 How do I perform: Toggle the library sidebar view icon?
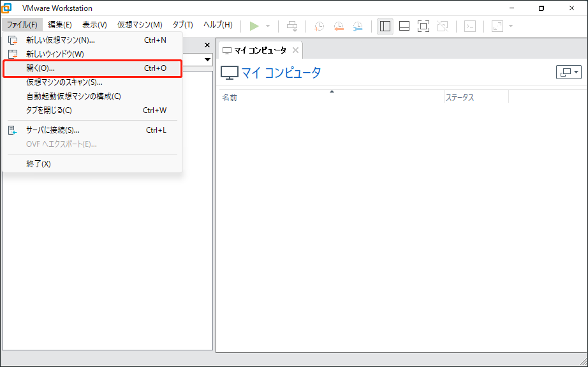[x=385, y=26]
